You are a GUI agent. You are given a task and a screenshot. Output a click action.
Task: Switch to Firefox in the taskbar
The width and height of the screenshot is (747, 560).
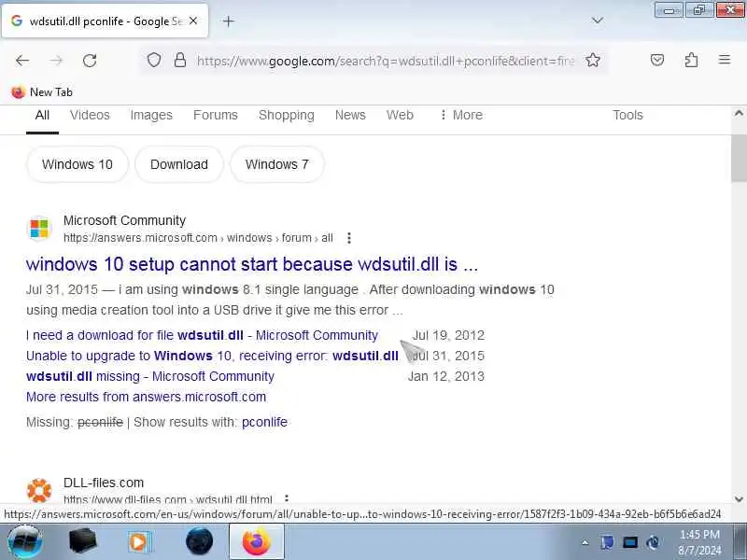coord(257,542)
